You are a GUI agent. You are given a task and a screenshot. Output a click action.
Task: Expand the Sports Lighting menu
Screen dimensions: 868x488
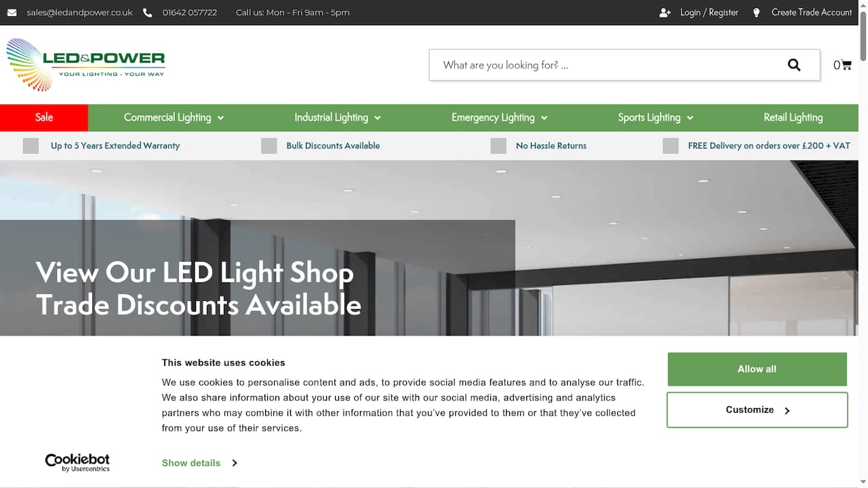coord(690,117)
